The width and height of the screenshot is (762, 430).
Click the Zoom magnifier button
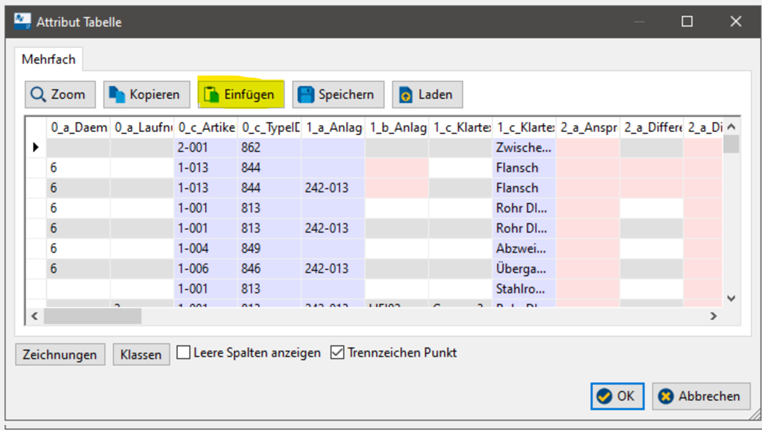tap(60, 95)
